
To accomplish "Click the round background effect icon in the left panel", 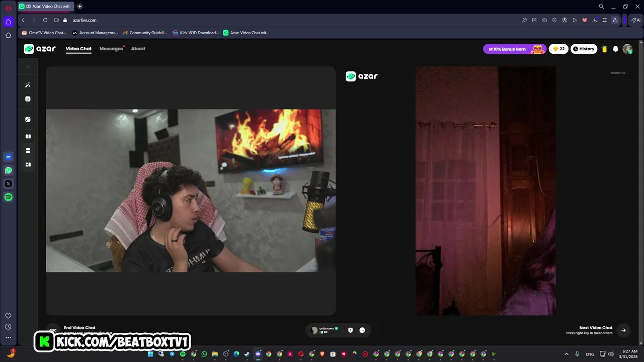I will point(28,119).
